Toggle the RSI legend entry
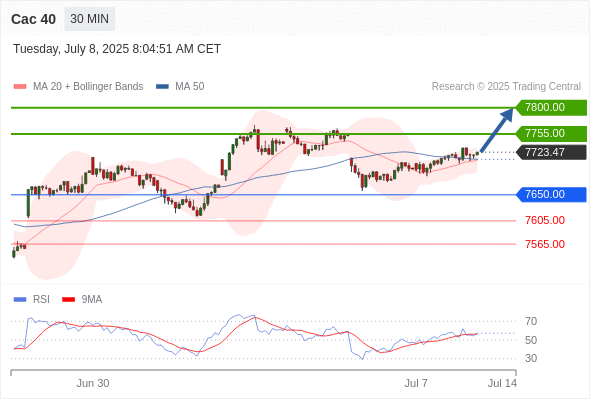The height and width of the screenshot is (400, 590). (x=32, y=300)
